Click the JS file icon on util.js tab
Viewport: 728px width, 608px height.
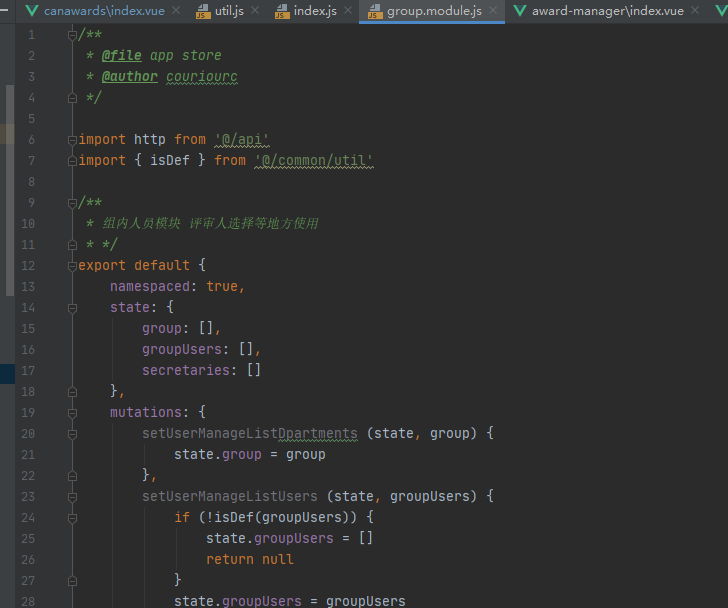click(x=202, y=12)
